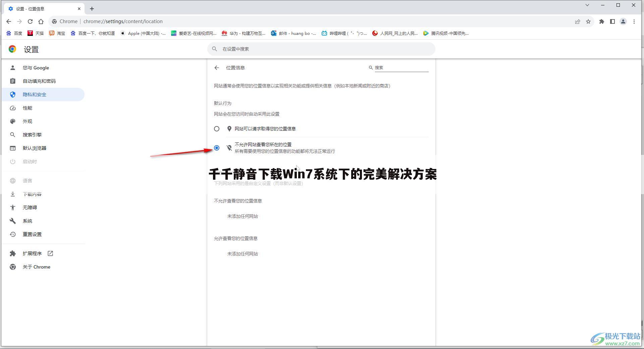Select 性能 in sidebar
This screenshot has width=644, height=349.
point(43,108)
